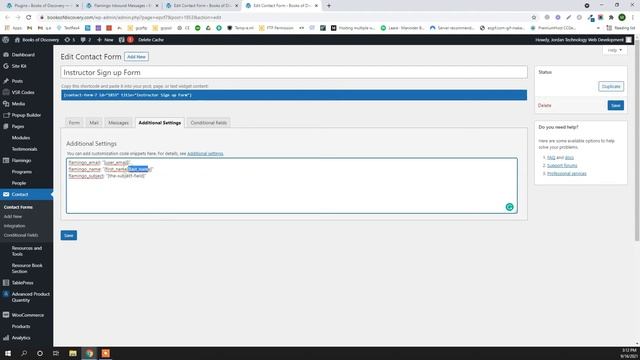This screenshot has width=640, height=360.
Task: Open File Explorer from the taskbar
Action: [73, 353]
